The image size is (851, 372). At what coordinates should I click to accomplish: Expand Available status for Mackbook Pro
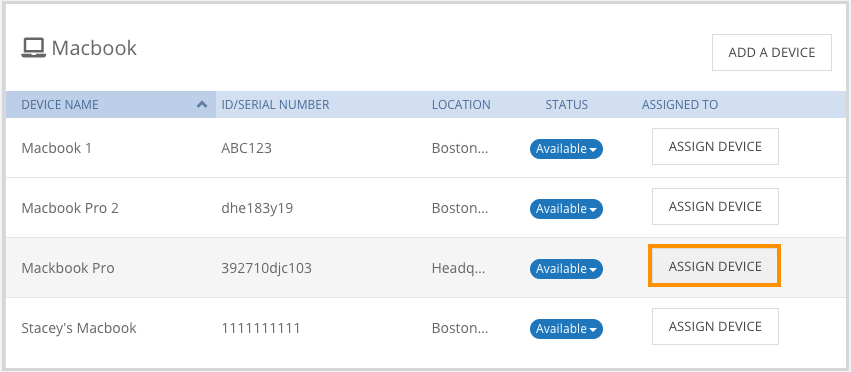coord(566,269)
